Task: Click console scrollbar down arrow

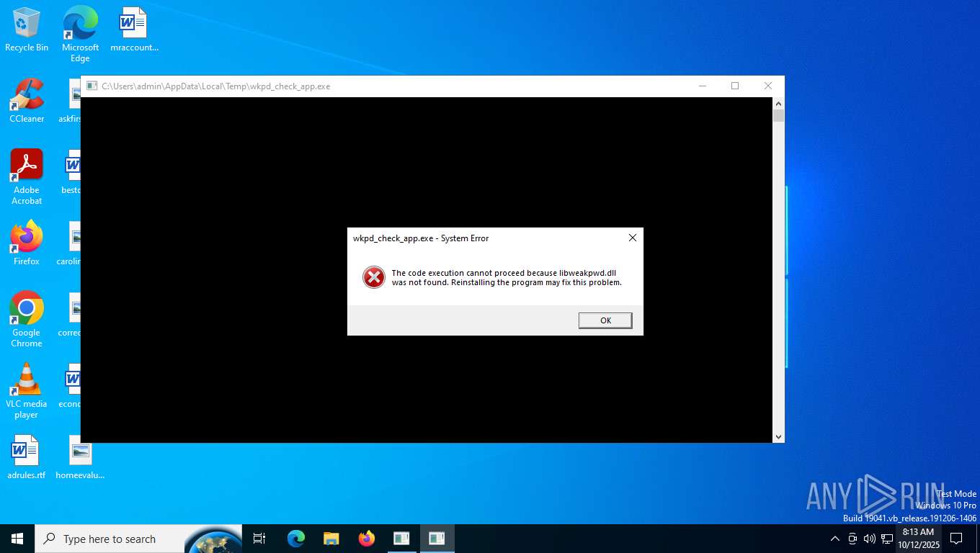Action: [778, 436]
